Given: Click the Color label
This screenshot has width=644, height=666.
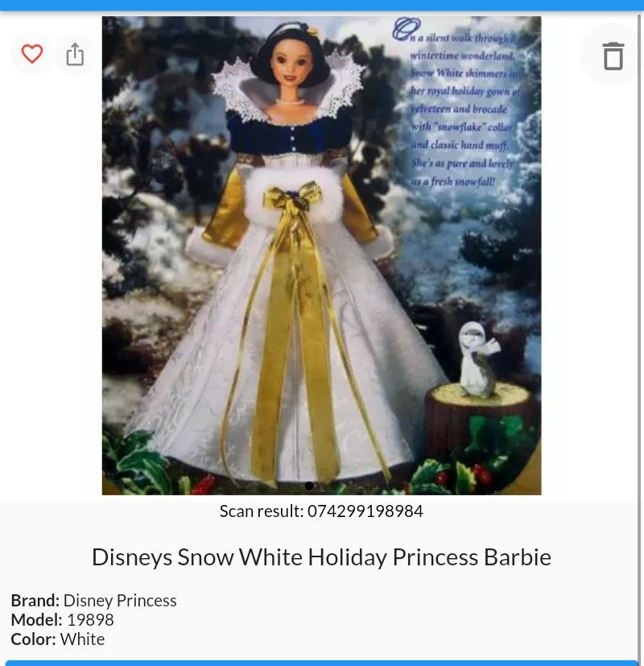Looking at the screenshot, I should 34,639.
